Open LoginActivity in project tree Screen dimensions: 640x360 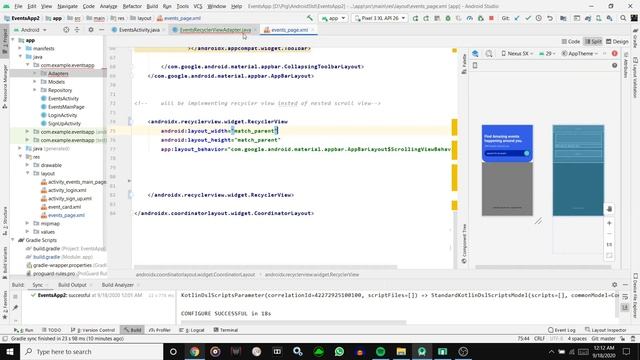click(x=62, y=115)
